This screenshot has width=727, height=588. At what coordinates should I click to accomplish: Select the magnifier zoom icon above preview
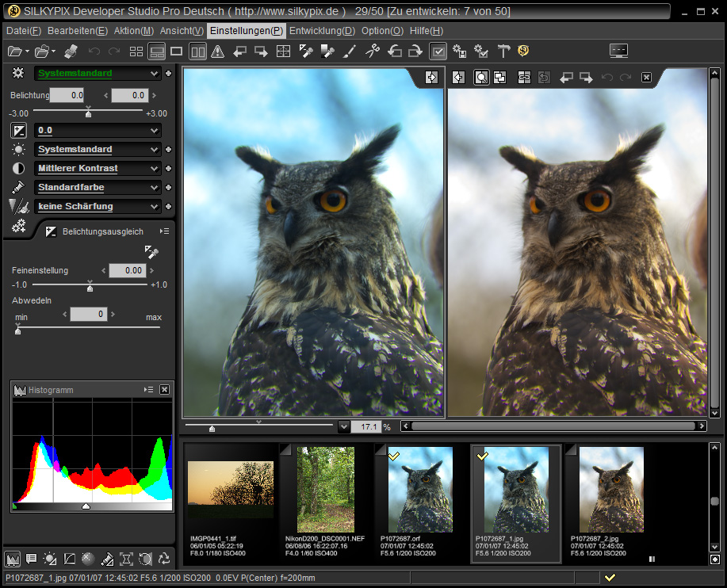[x=480, y=78]
